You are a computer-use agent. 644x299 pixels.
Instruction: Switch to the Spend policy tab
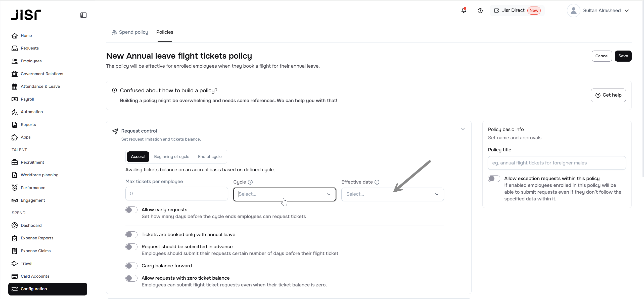point(130,32)
